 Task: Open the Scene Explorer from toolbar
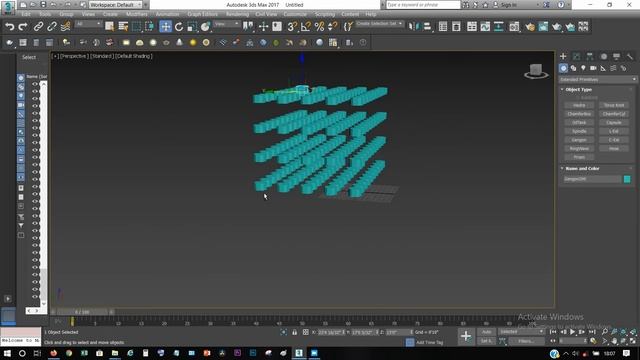click(442, 27)
